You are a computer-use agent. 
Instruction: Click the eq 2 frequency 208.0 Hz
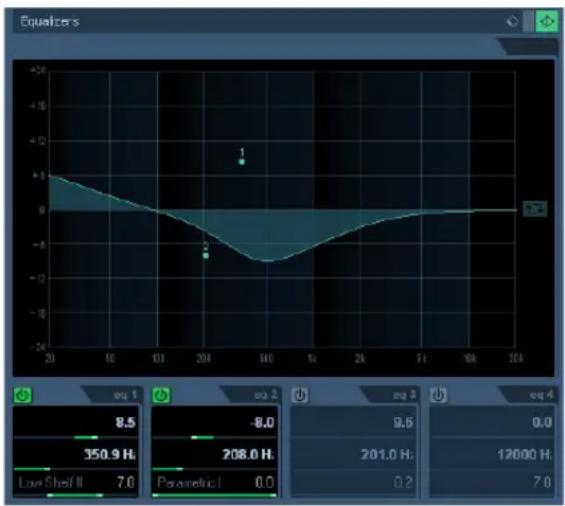click(x=248, y=454)
